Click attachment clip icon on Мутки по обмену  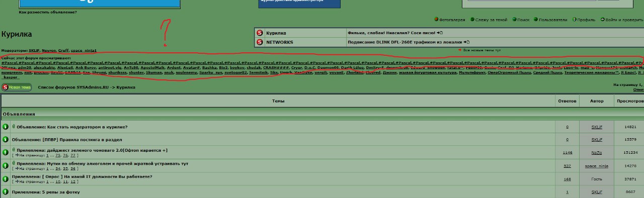14,163
